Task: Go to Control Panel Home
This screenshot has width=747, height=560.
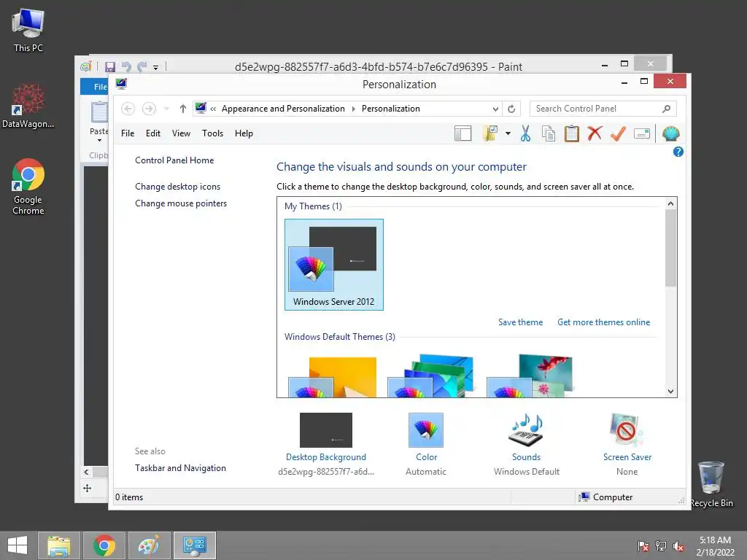Action: 174,160
